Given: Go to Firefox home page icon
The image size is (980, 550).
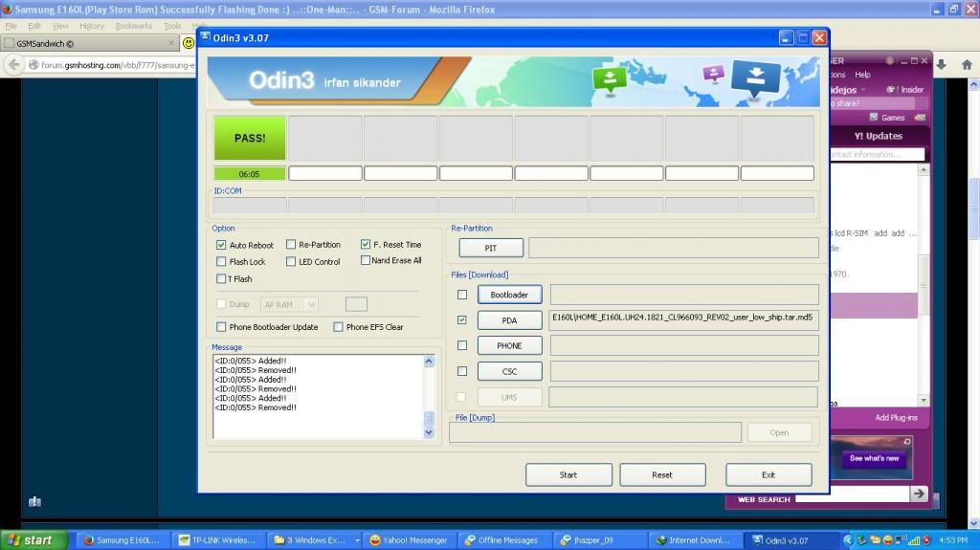Looking at the screenshot, I should click(x=967, y=64).
